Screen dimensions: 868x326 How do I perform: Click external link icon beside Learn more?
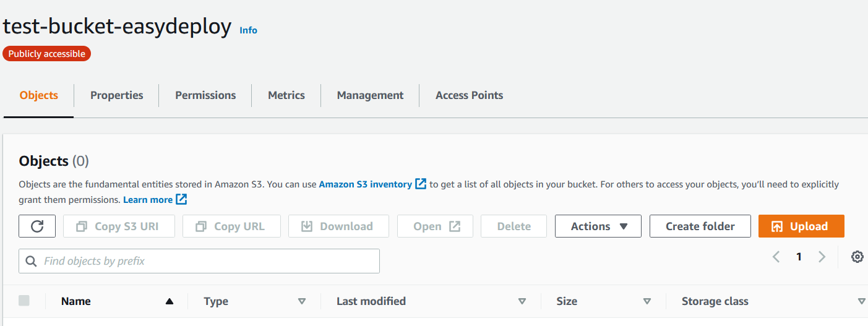click(x=181, y=199)
